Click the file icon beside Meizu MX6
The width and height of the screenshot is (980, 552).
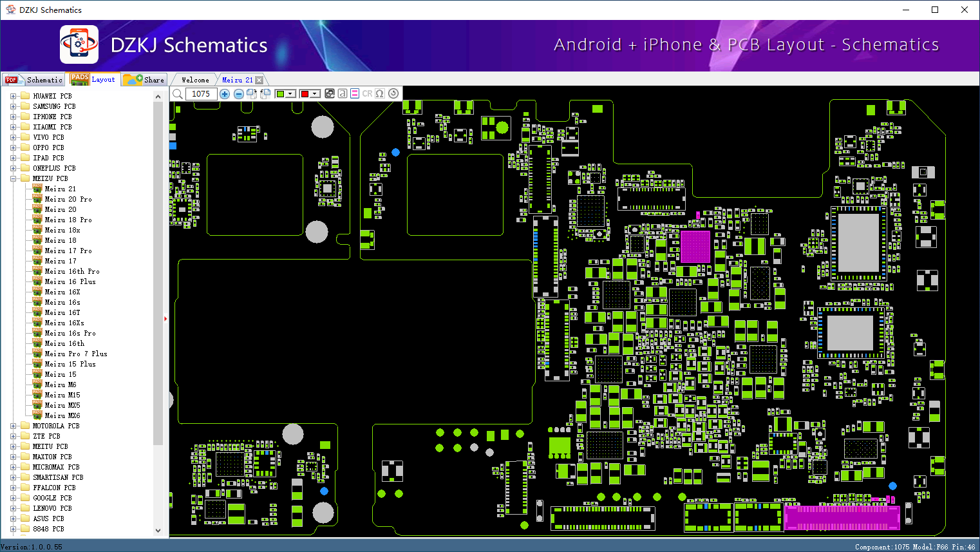point(37,415)
